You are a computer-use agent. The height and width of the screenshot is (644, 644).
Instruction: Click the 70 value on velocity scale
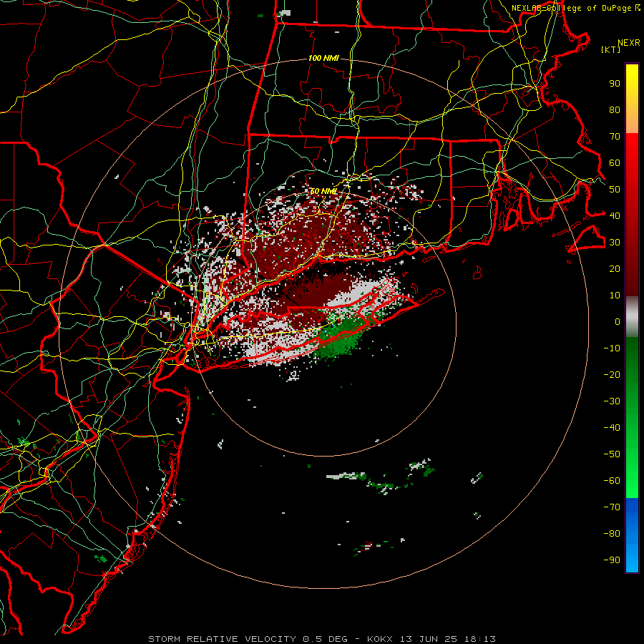coord(615,137)
